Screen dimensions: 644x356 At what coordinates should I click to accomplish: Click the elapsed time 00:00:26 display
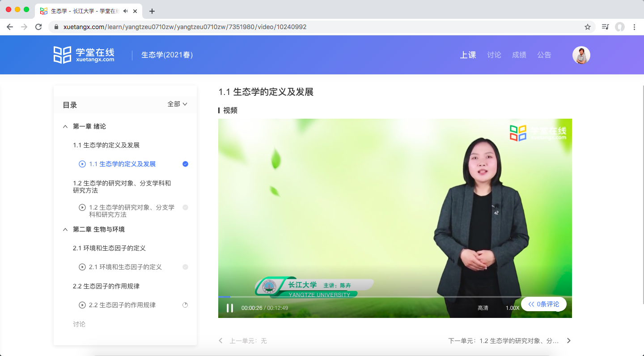(252, 308)
